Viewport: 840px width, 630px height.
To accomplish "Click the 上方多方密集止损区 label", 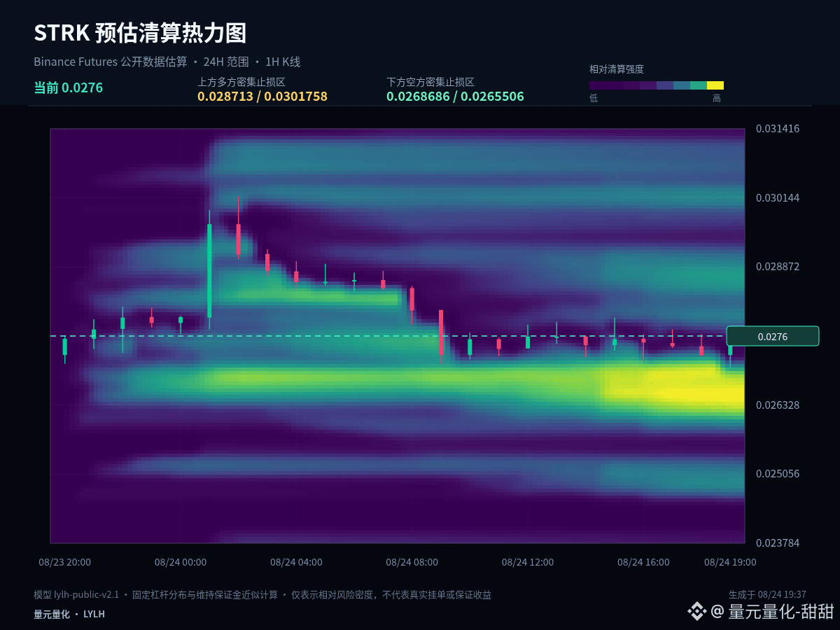I will [x=241, y=82].
